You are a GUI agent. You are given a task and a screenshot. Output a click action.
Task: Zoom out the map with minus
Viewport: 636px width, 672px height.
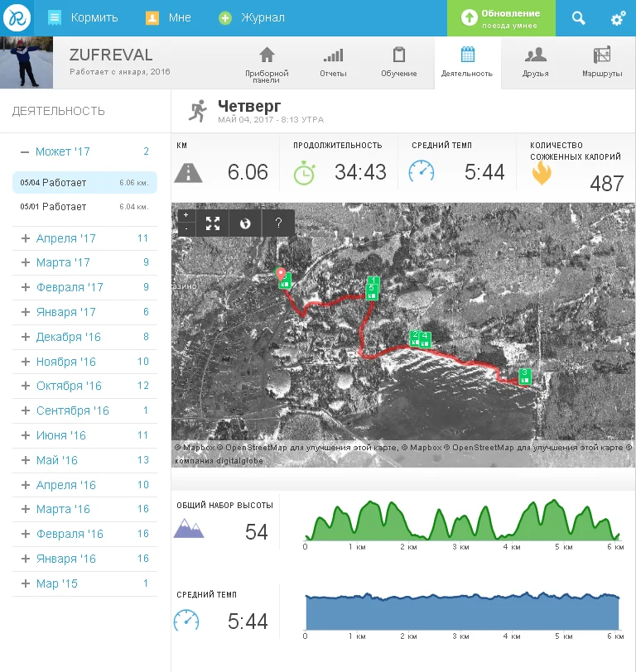point(185,229)
